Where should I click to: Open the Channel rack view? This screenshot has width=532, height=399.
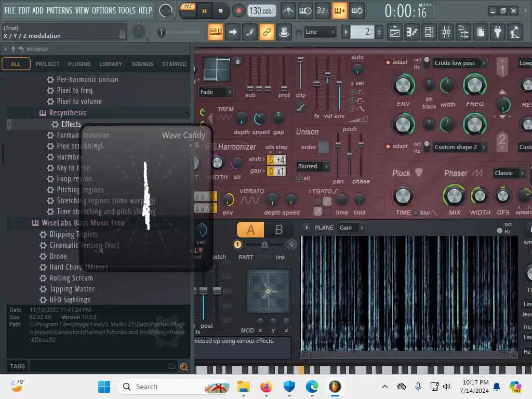click(429, 33)
